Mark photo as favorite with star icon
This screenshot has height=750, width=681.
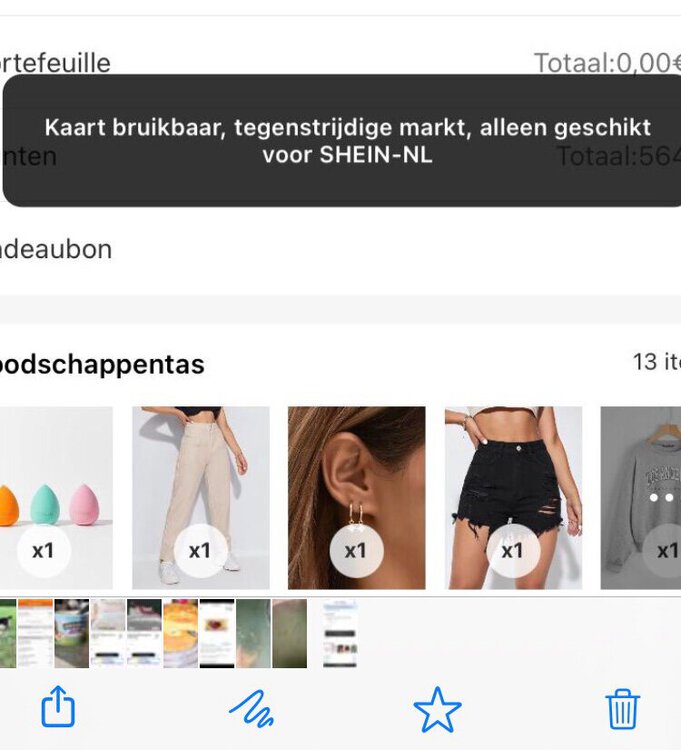437,709
